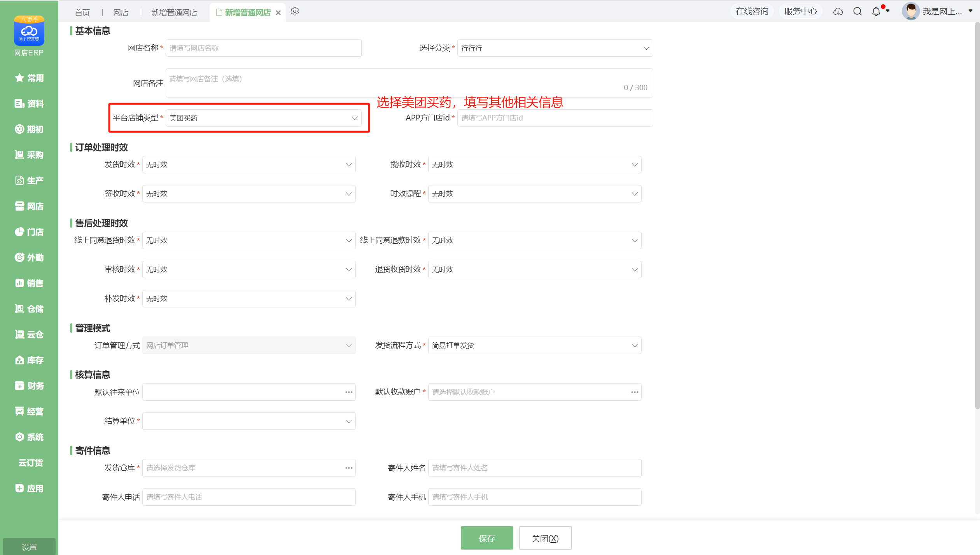Click the 寄件人手机 input field

535,497
